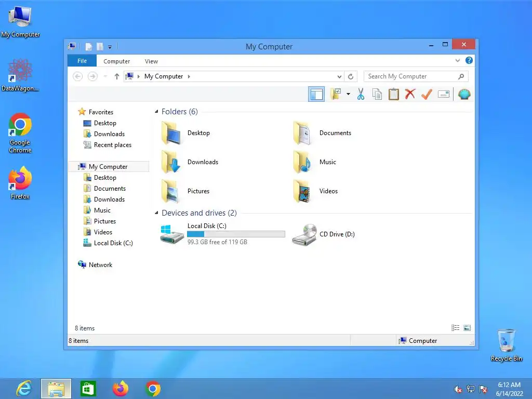Click the Local Disk usage bar

pos(236,234)
